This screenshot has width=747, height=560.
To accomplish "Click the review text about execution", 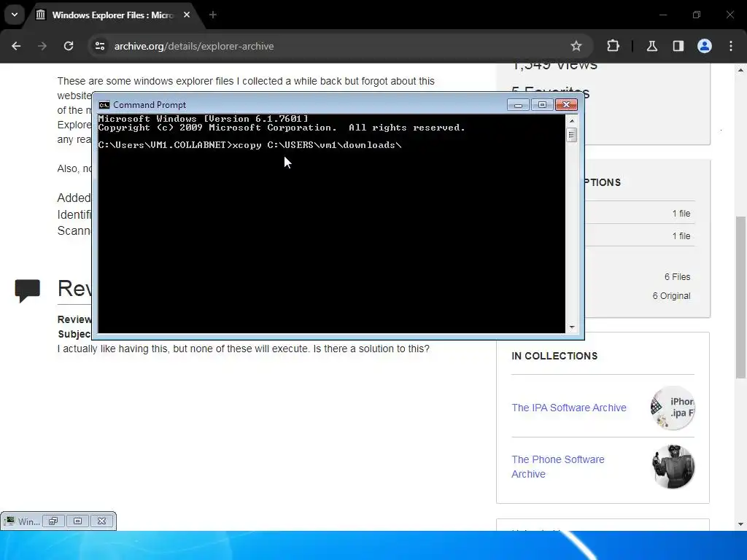I will pyautogui.click(x=244, y=349).
